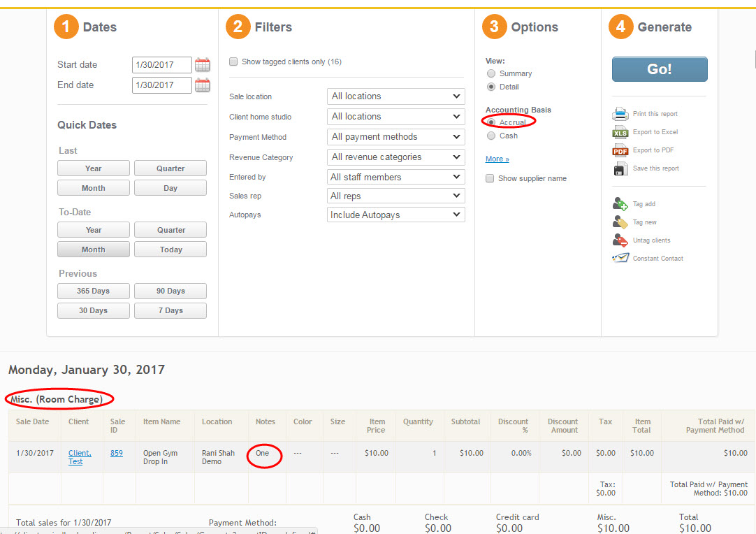
Task: Enable Show tagged clients only checkbox
Action: [x=233, y=62]
